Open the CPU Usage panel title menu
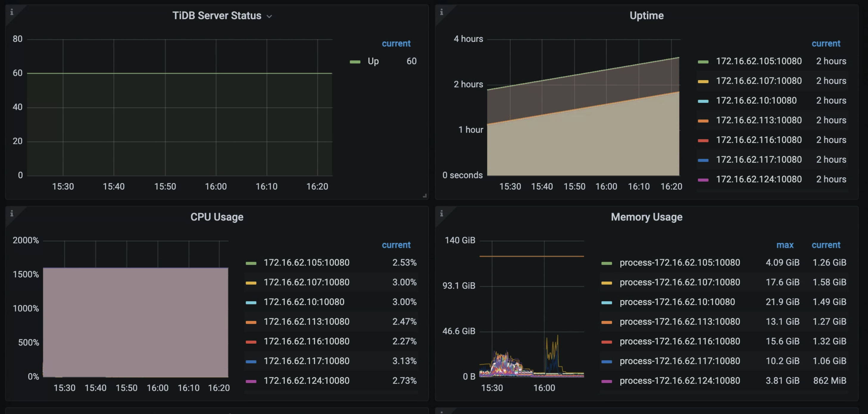The height and width of the screenshot is (414, 868). 217,217
